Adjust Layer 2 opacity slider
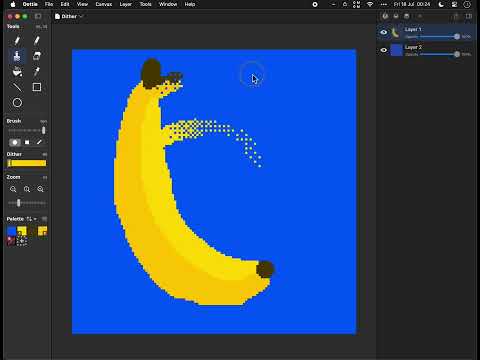Viewport: 480px width, 360px height. pos(439,54)
